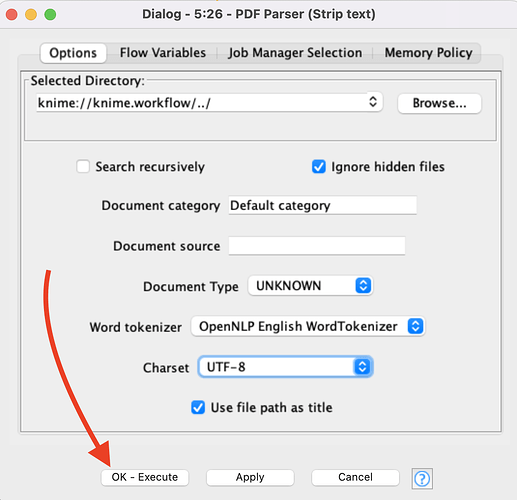Image resolution: width=517 pixels, height=500 pixels.
Task: Click the Charset dropdown arrow icon
Action: (362, 367)
